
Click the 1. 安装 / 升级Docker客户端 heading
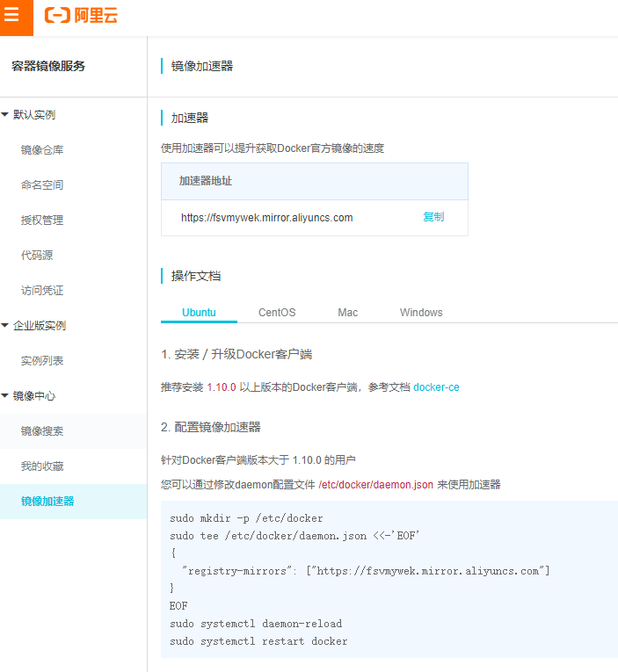236,354
